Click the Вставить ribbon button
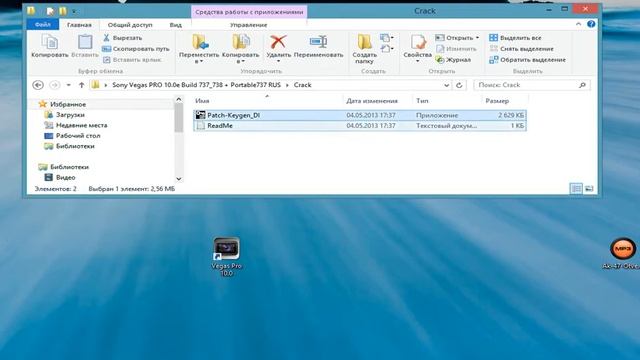The height and width of the screenshot is (360, 640). coord(85,46)
